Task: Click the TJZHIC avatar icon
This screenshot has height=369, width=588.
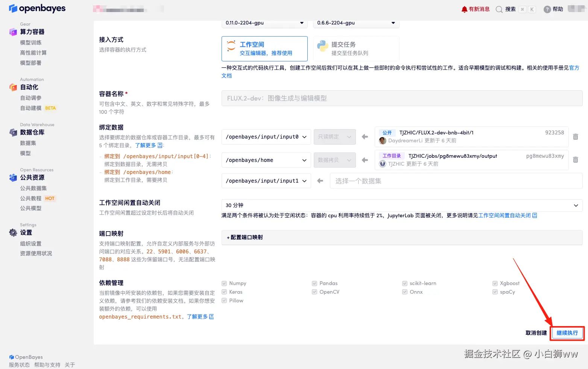Action: pos(383,164)
